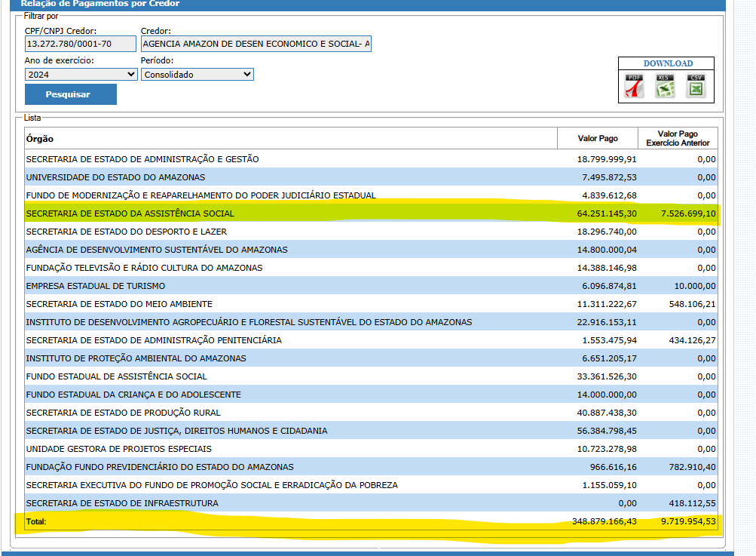This screenshot has width=756, height=556.
Task: Click value 64.251.145,30 in Valor Pago
Action: (607, 213)
